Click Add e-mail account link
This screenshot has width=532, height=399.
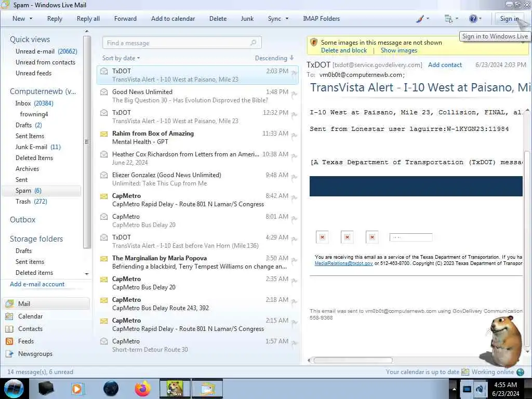37,284
